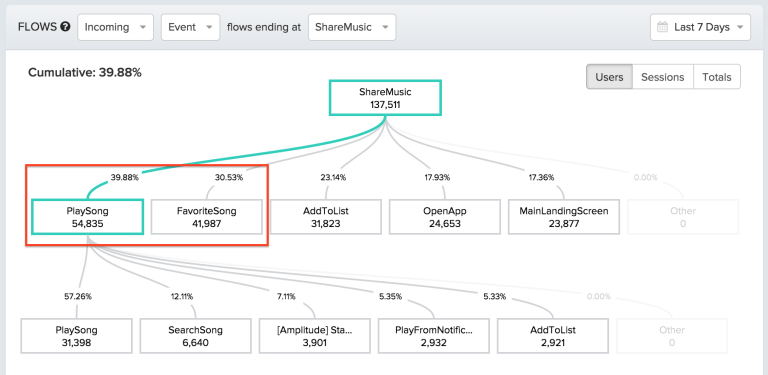Select the AddToList 31,823 node
The width and height of the screenshot is (768, 375).
coord(326,217)
